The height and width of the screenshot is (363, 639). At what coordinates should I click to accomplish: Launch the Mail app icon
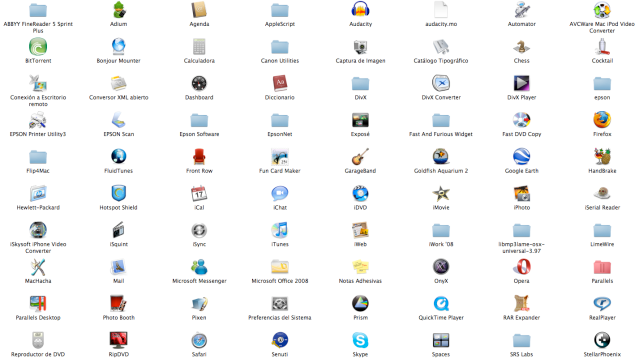(x=119, y=266)
